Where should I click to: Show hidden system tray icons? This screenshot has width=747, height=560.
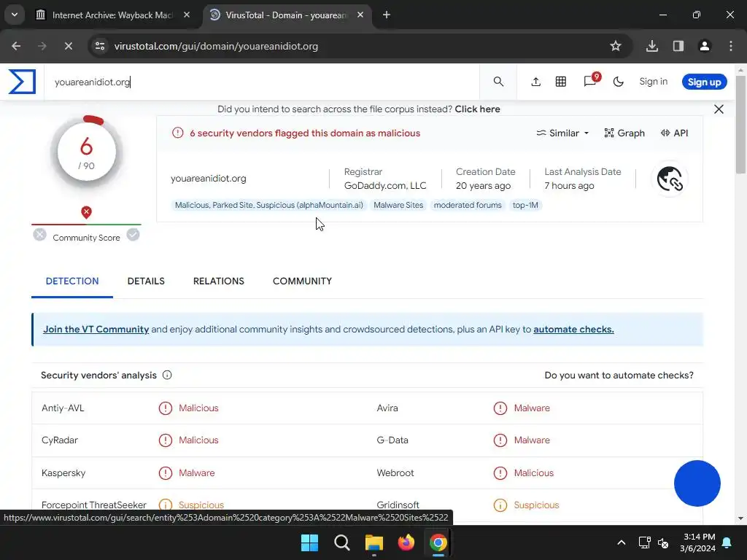[621, 542]
